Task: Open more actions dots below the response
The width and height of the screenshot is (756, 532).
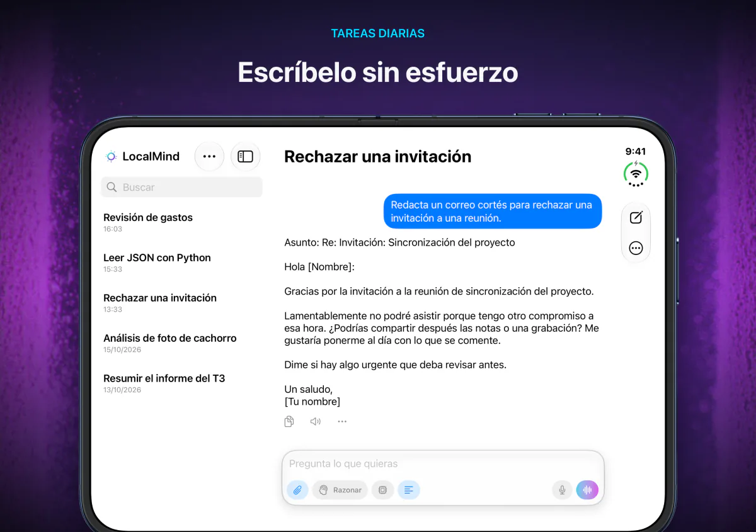Action: pos(342,422)
